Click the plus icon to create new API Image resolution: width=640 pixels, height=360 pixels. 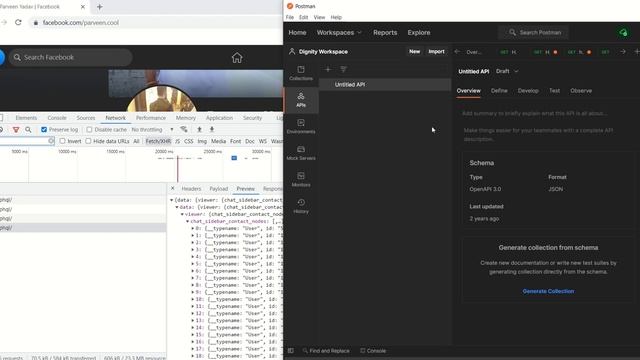pyautogui.click(x=328, y=69)
